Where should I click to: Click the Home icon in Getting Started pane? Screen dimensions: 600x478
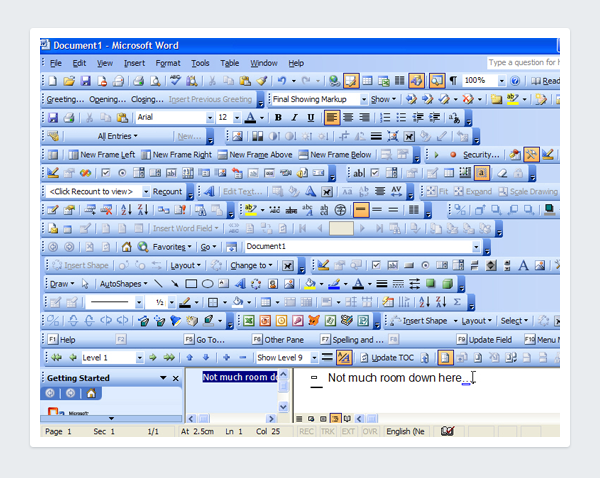click(x=91, y=393)
